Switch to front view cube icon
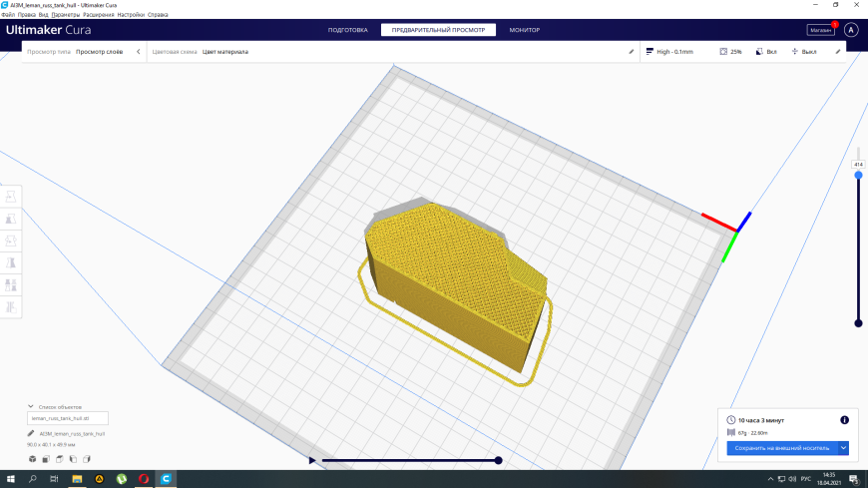 pyautogui.click(x=46, y=459)
